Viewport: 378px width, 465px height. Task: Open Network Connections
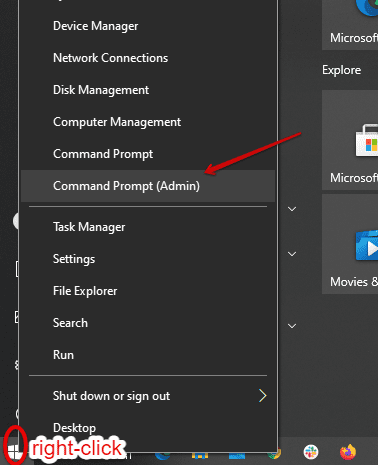pos(148,58)
